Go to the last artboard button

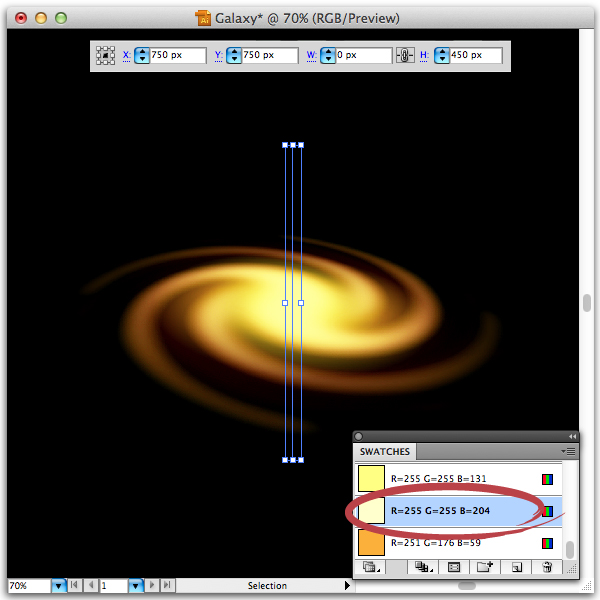[x=167, y=585]
